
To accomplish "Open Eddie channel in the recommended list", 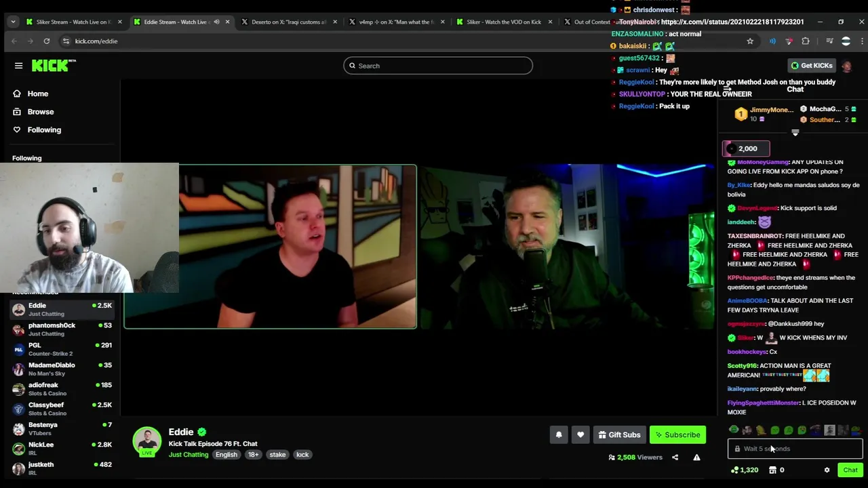I will [62, 310].
